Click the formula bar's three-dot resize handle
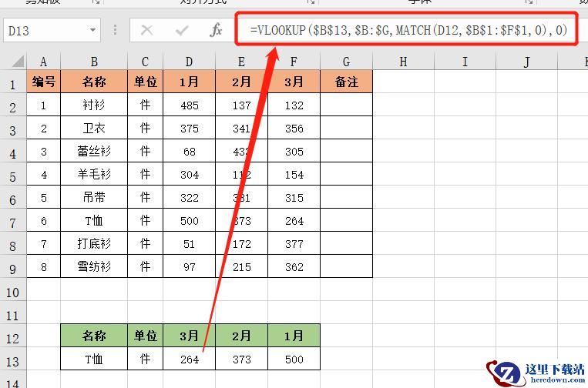The image size is (588, 388). click(115, 30)
